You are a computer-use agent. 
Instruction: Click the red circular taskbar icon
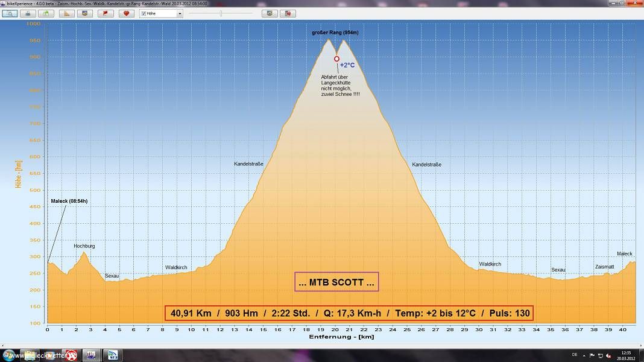[x=71, y=355]
